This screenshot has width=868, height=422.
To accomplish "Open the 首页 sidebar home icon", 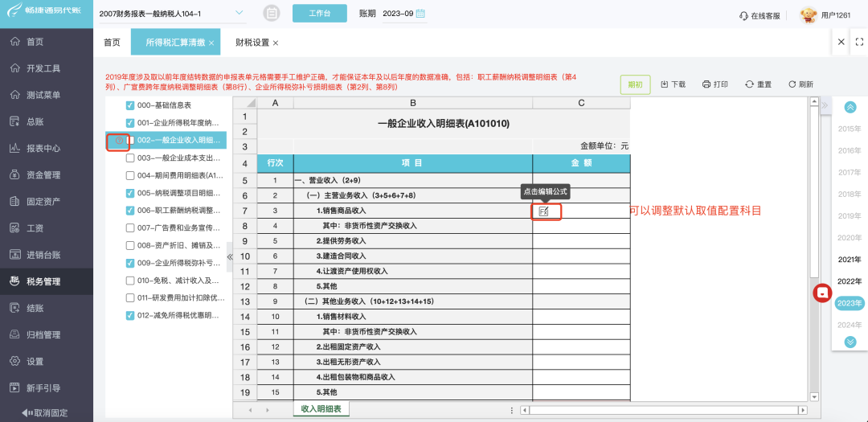I will [x=15, y=42].
